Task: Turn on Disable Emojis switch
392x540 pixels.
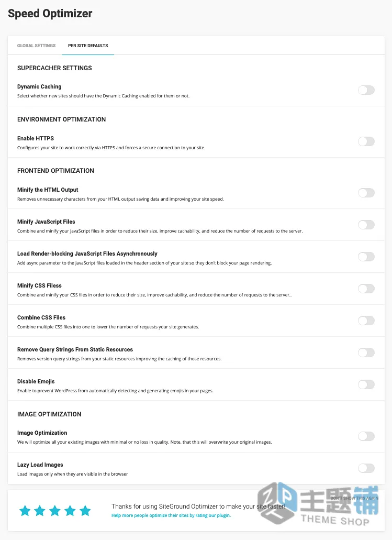Action: tap(366, 384)
